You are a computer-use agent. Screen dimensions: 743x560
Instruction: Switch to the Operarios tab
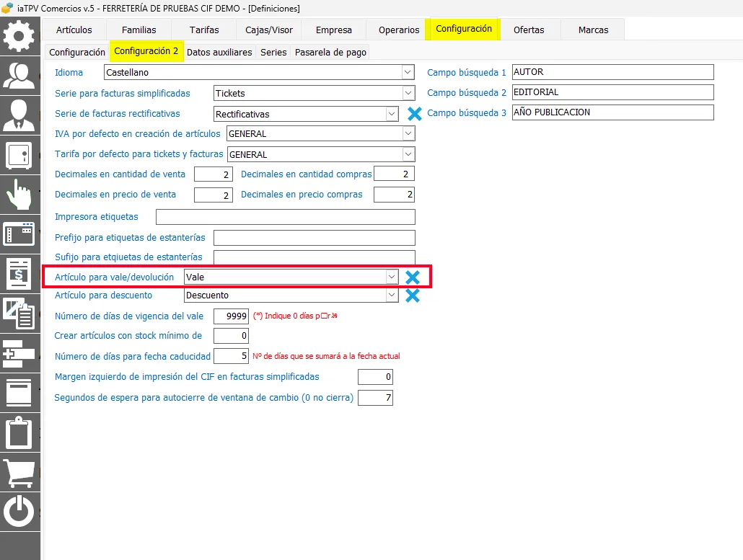pos(399,30)
